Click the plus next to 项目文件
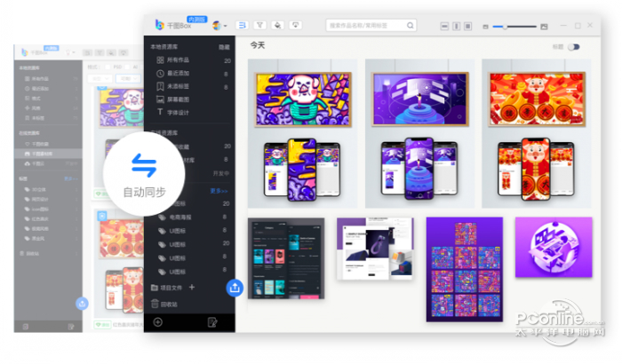The height and width of the screenshot is (364, 622). pos(192,287)
